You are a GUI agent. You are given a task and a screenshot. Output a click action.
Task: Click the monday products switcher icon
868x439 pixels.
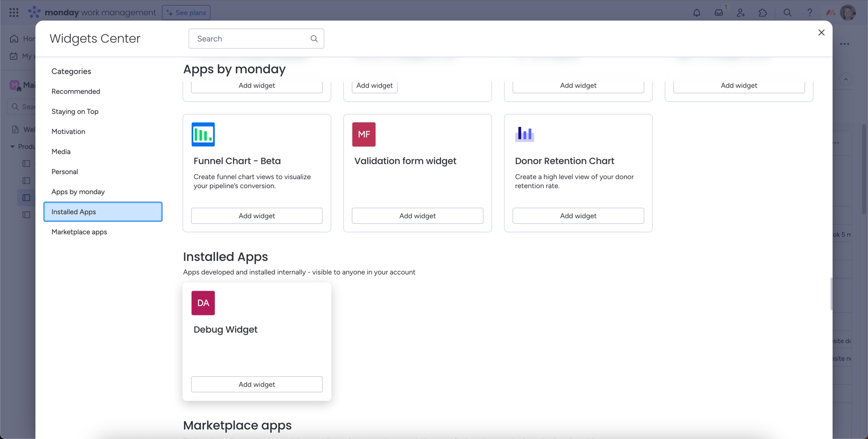[830, 13]
